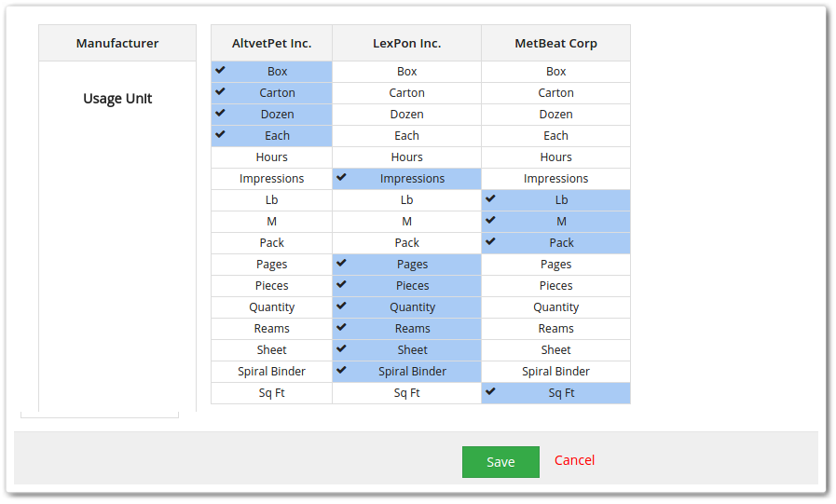The height and width of the screenshot is (504, 836).
Task: Select Impressions under AltvetPet Inc.
Action: point(271,179)
